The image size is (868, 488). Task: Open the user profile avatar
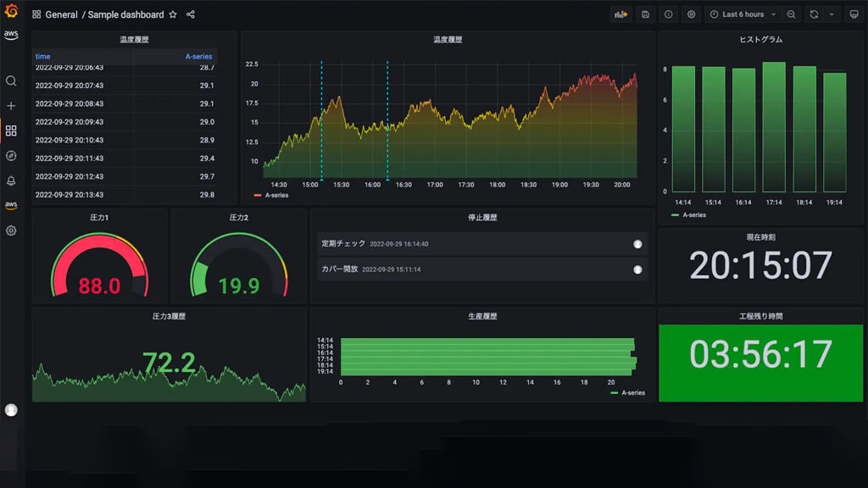(11, 410)
